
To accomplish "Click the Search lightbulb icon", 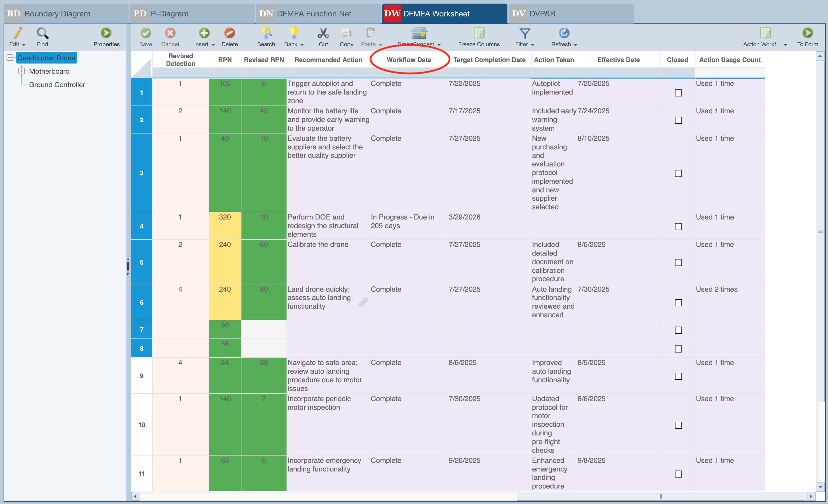I will click(x=266, y=33).
